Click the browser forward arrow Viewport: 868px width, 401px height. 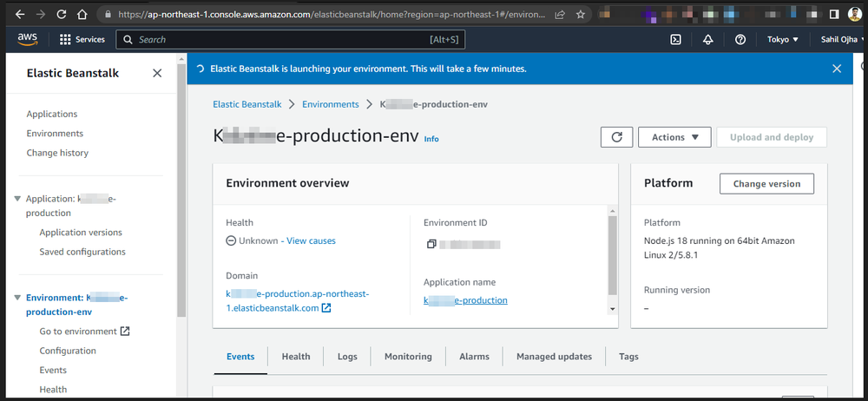[41, 15]
